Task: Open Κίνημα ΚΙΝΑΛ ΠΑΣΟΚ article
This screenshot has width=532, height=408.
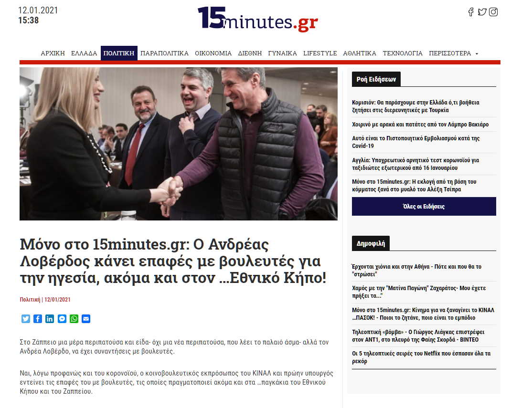Action: [x=423, y=314]
